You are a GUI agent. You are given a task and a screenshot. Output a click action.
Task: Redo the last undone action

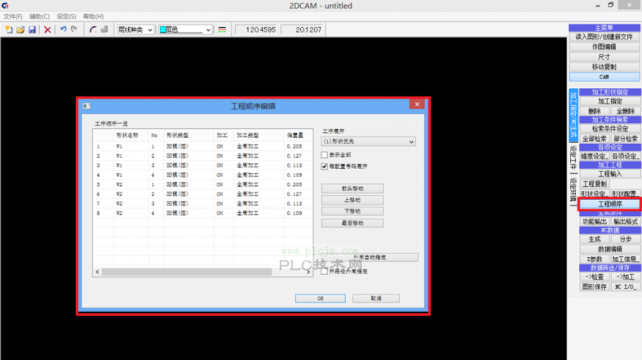74,29
